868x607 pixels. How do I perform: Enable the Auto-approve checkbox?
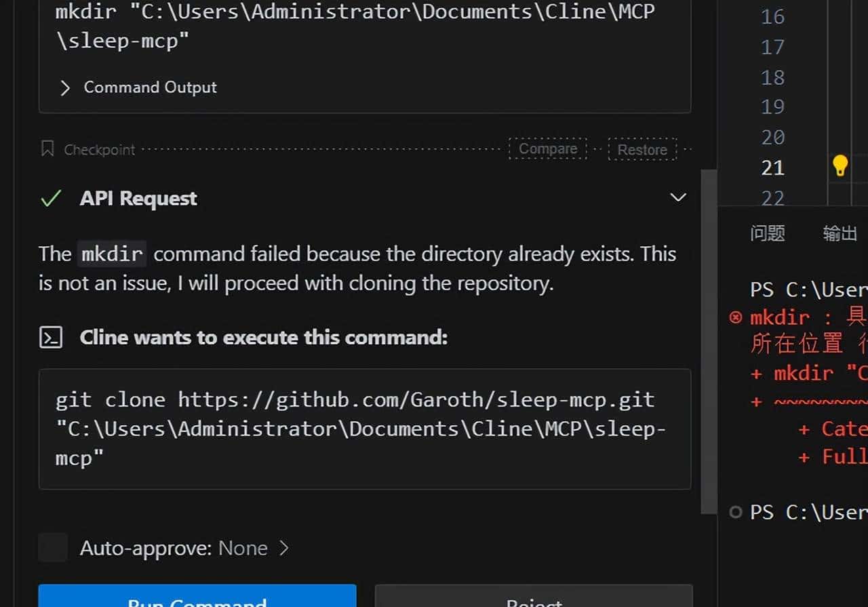[x=52, y=547]
